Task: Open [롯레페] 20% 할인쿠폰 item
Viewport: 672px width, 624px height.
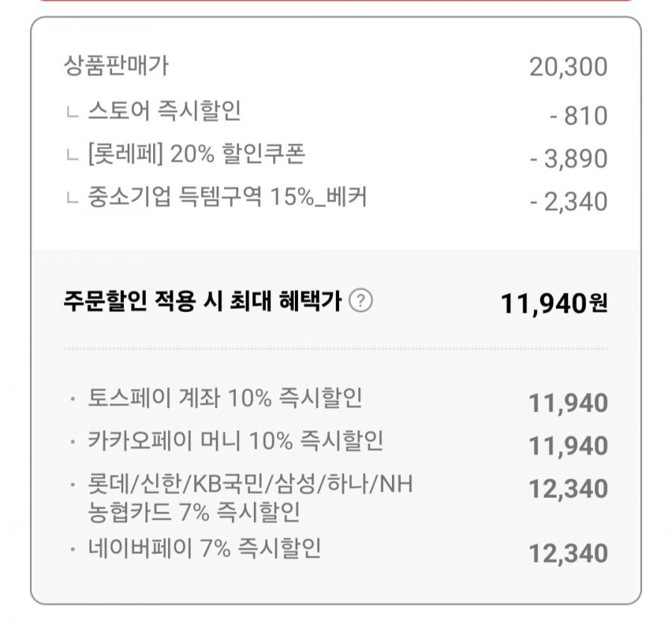Action: click(196, 154)
